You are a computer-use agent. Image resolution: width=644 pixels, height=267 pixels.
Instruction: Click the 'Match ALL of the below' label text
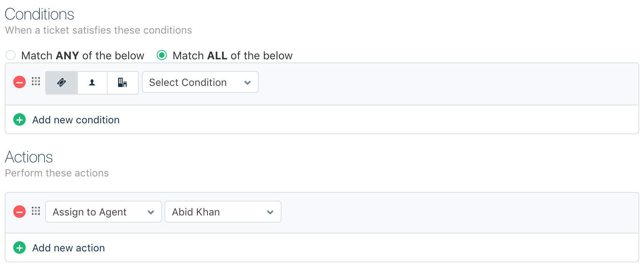(232, 55)
